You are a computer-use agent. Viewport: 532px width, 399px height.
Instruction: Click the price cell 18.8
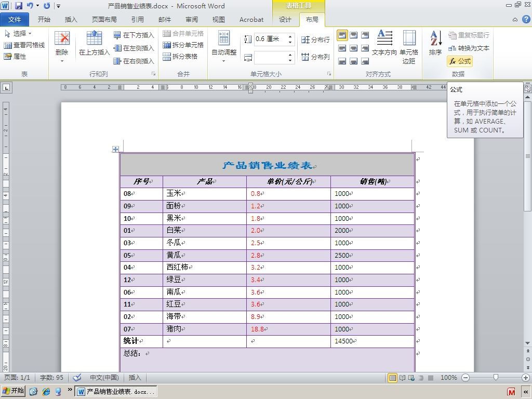coord(288,329)
